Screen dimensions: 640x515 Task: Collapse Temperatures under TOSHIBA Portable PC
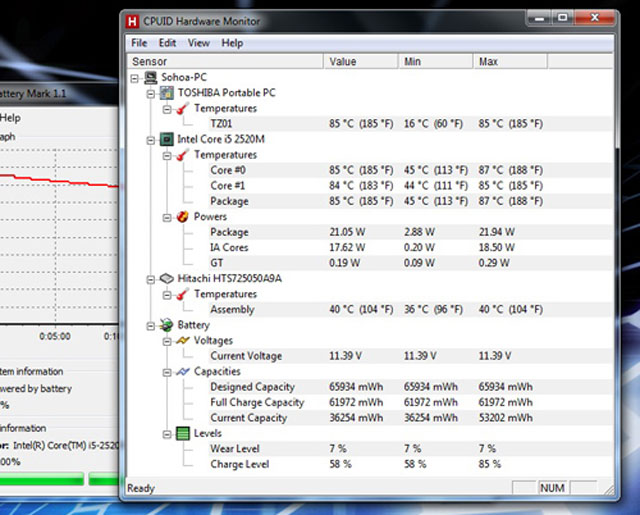coord(167,109)
